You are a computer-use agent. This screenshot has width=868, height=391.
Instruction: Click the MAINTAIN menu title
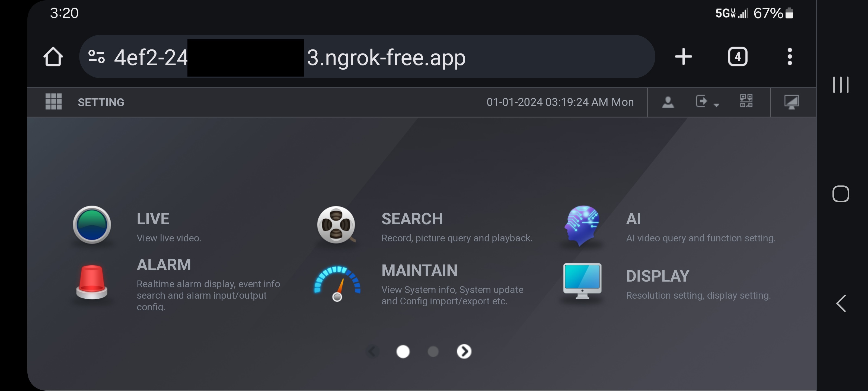coord(419,270)
